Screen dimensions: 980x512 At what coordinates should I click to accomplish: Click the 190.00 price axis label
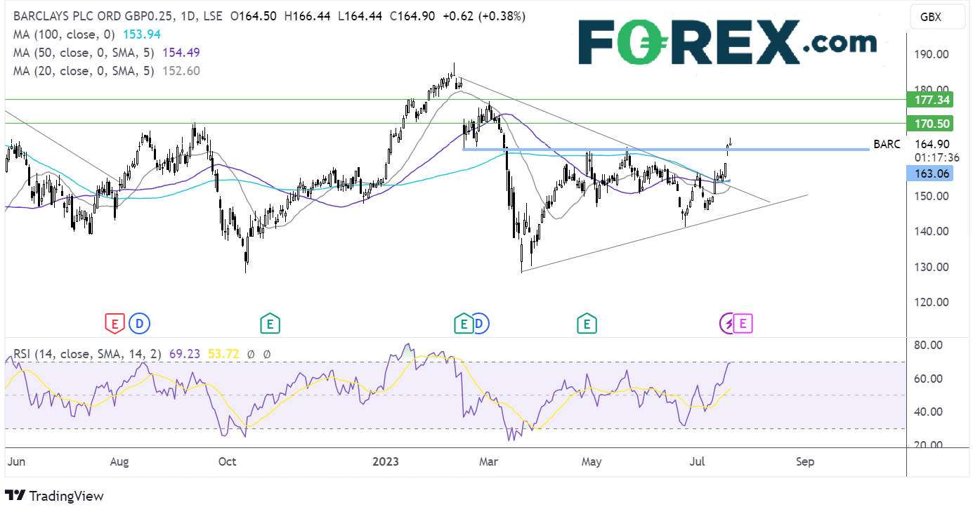[x=932, y=54]
